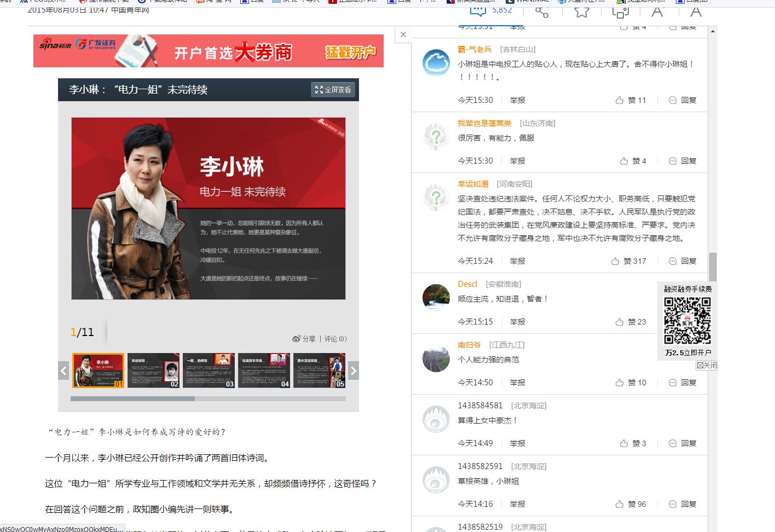This screenshot has height=532, width=775.
Task: Report the comment by 南归爷
Action: (517, 383)
